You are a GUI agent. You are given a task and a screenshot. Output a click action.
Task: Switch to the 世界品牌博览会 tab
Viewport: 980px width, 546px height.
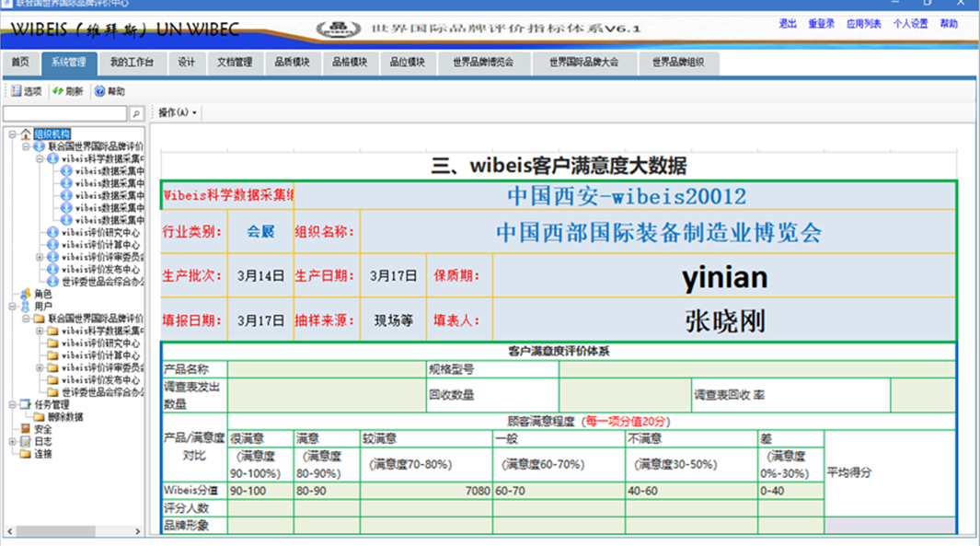[484, 63]
